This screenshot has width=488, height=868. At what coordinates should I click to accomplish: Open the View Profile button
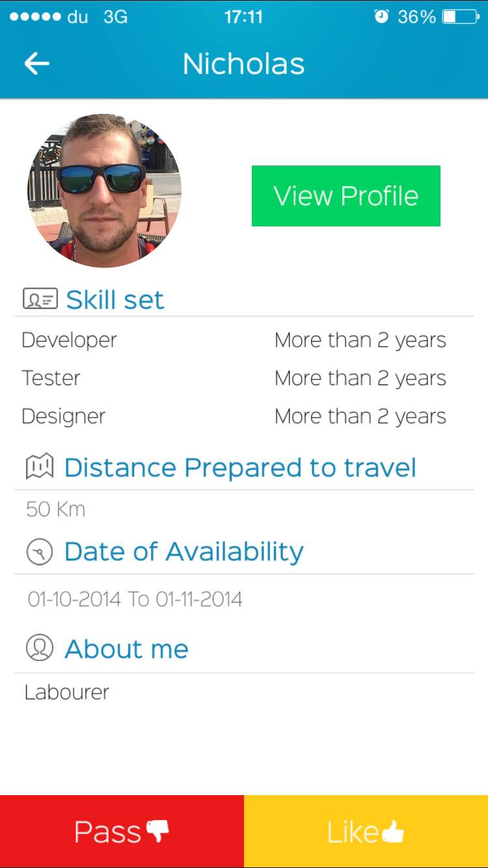pos(346,196)
